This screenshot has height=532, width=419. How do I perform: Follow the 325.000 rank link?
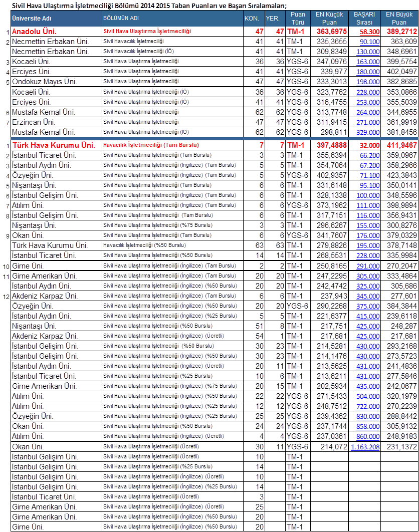click(x=368, y=286)
